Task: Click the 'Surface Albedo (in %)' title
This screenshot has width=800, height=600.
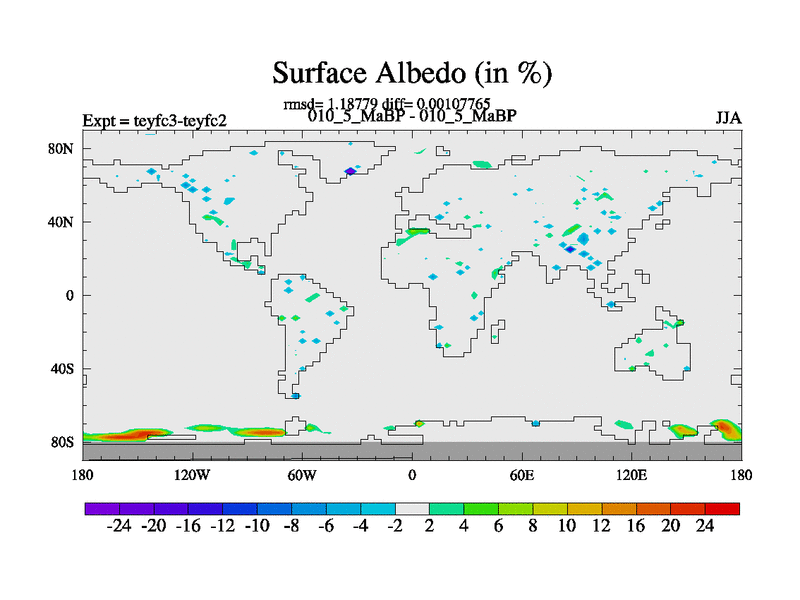Action: pos(412,73)
